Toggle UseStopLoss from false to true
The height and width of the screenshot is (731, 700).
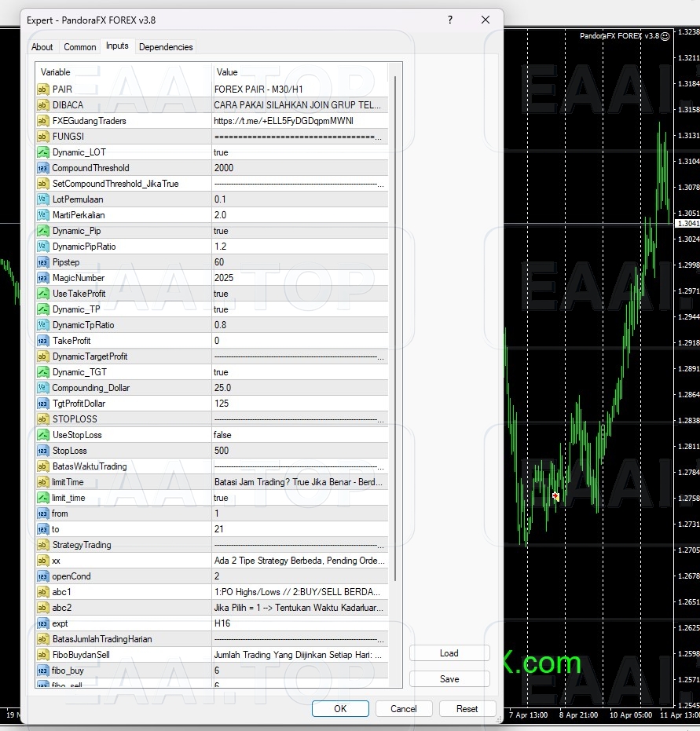pos(299,435)
